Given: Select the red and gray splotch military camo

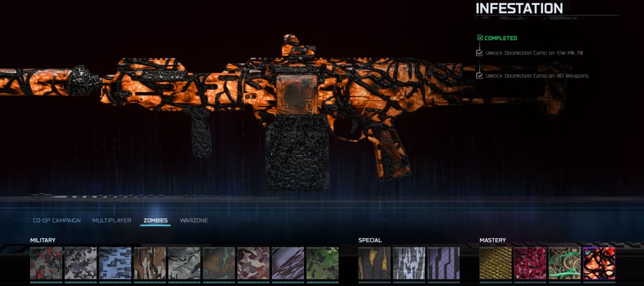Looking at the screenshot, I should (x=46, y=263).
